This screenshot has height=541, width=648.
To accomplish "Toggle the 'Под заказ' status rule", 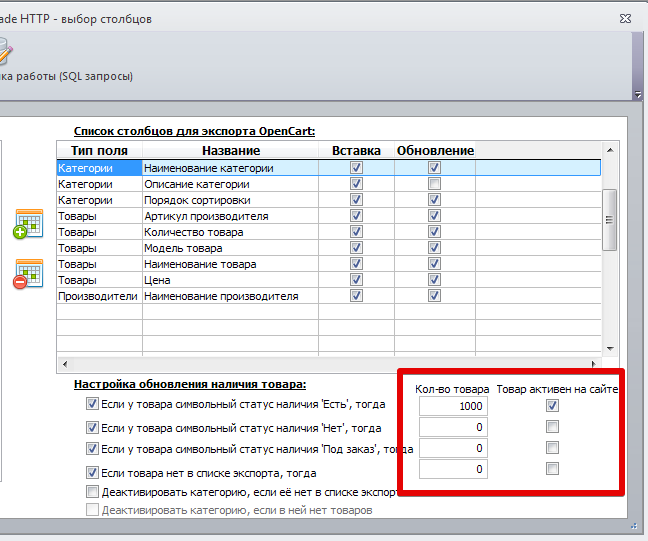I will coord(92,448).
